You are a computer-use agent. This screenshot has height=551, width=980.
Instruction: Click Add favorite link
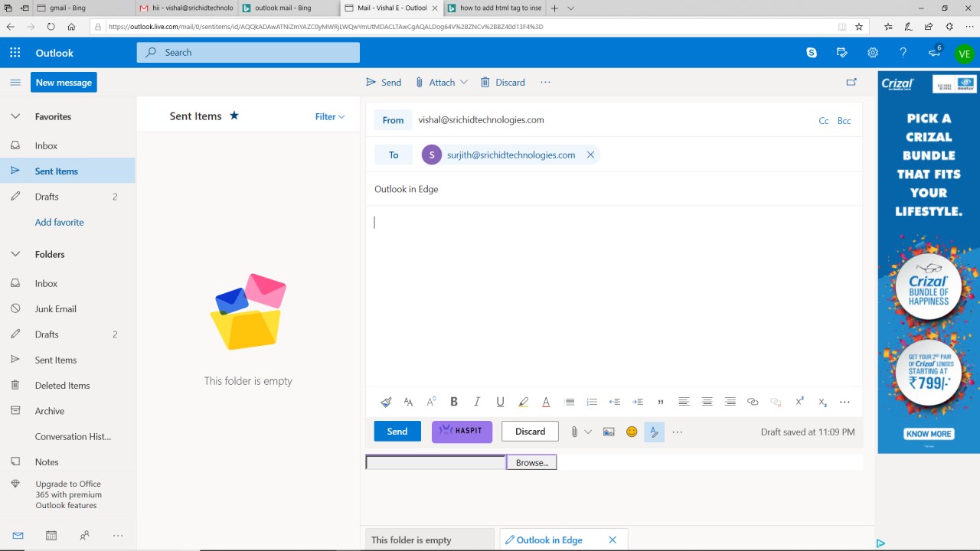59,222
